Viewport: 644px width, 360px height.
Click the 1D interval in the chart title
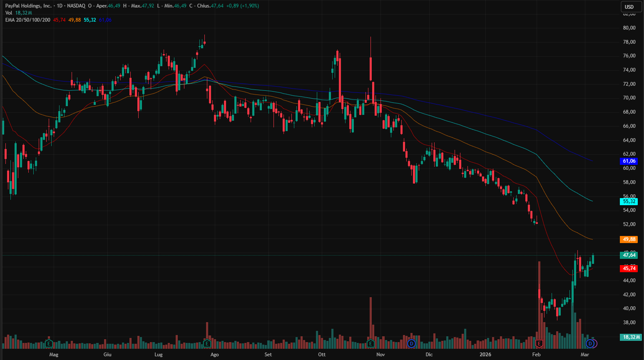click(60, 6)
